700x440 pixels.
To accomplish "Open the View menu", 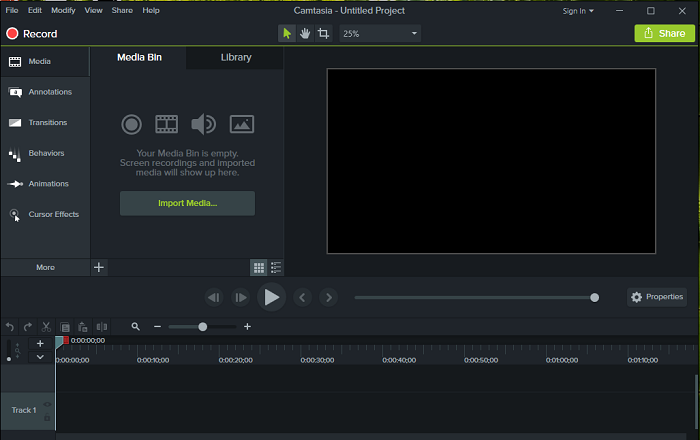I will pos(93,10).
